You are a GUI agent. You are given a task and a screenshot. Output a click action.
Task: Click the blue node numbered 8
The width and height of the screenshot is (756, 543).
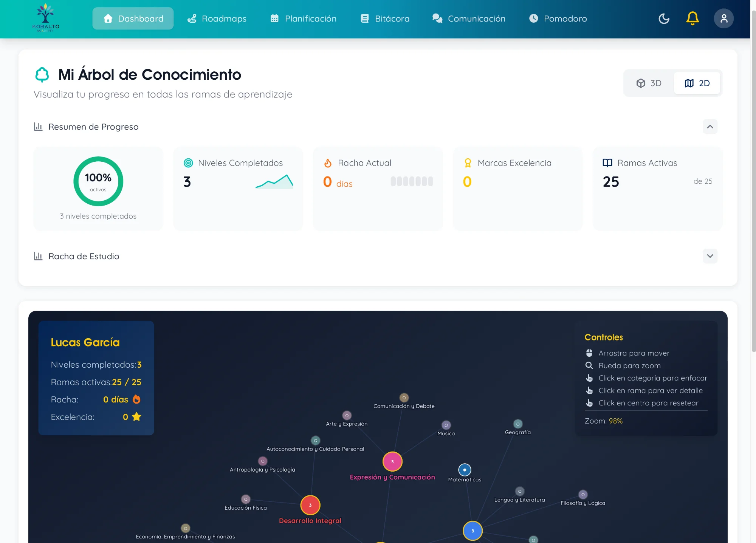click(x=472, y=531)
